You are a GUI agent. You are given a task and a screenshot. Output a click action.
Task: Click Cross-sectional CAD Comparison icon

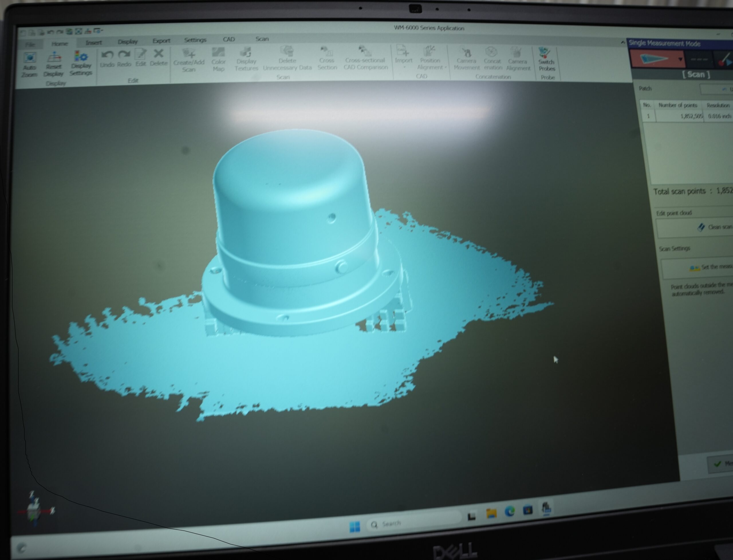click(x=365, y=52)
